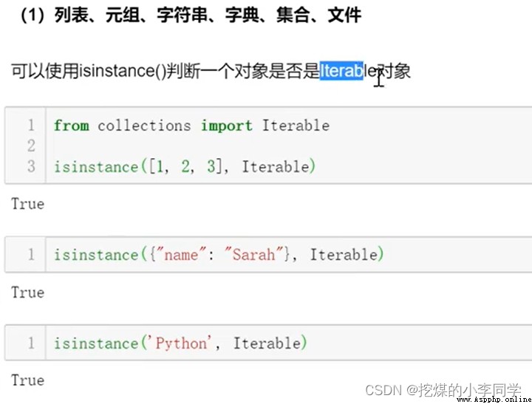Click the third True output

(x=28, y=380)
